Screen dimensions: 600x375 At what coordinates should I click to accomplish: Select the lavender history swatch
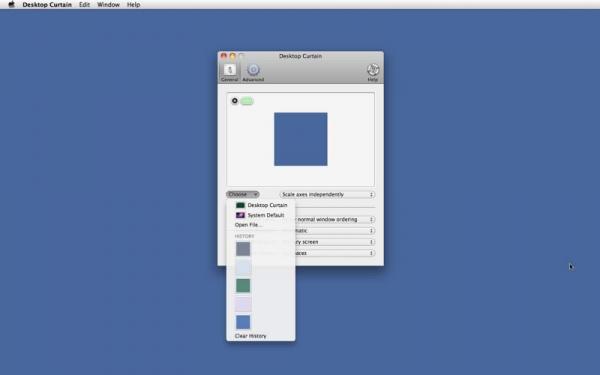243,304
